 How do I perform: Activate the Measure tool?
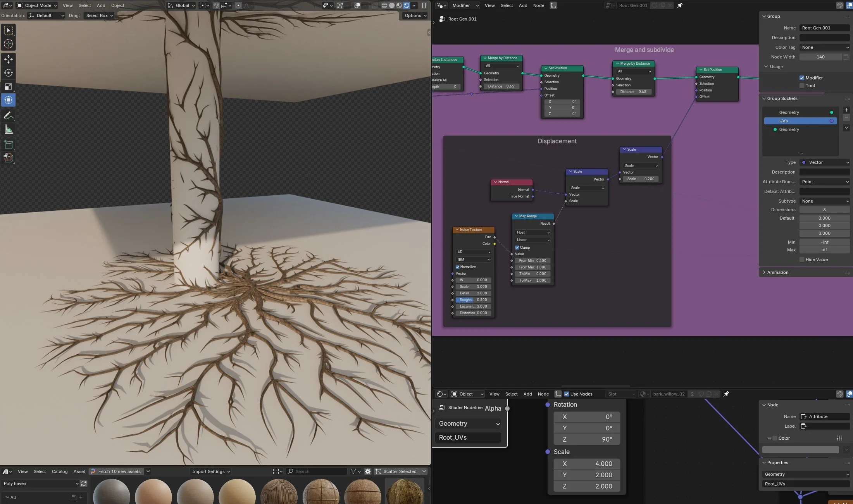click(x=9, y=129)
